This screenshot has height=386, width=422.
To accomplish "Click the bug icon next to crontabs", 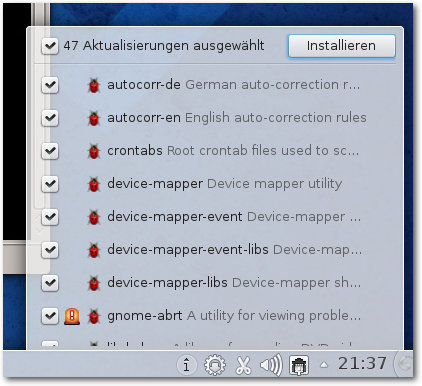I will point(94,151).
